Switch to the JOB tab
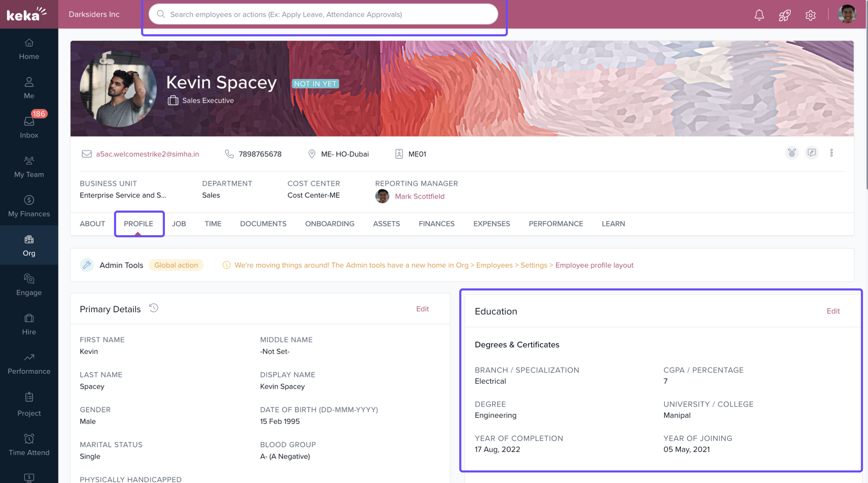This screenshot has width=868, height=483. click(x=179, y=224)
